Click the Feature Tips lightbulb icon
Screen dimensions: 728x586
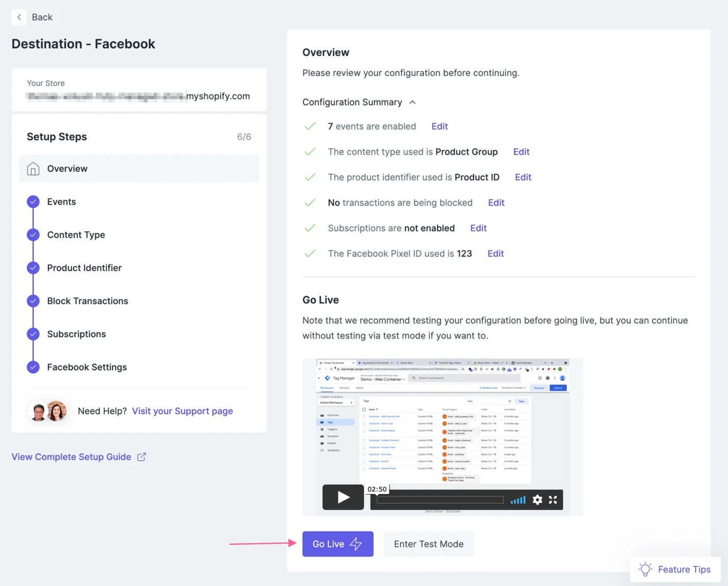[x=645, y=570]
